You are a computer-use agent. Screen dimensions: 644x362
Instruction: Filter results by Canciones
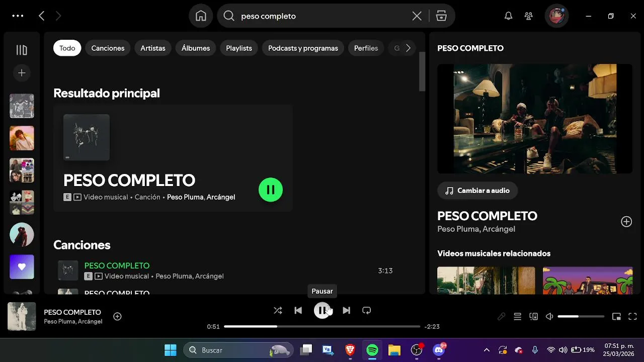coord(108,48)
